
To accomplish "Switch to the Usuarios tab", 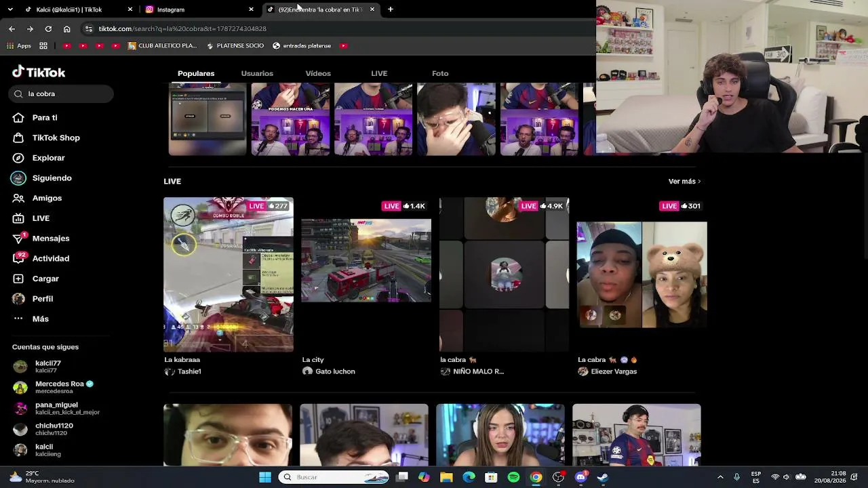I will [x=257, y=73].
